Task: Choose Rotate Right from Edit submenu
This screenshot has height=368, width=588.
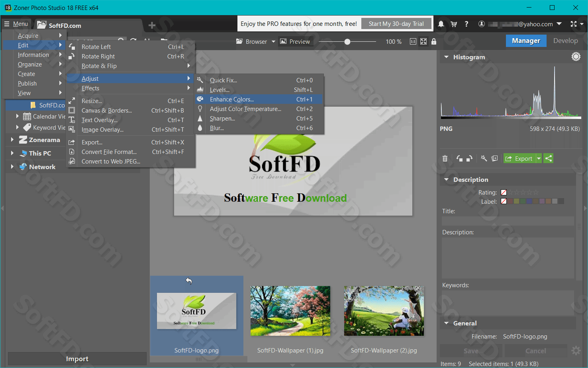Action: [131, 56]
